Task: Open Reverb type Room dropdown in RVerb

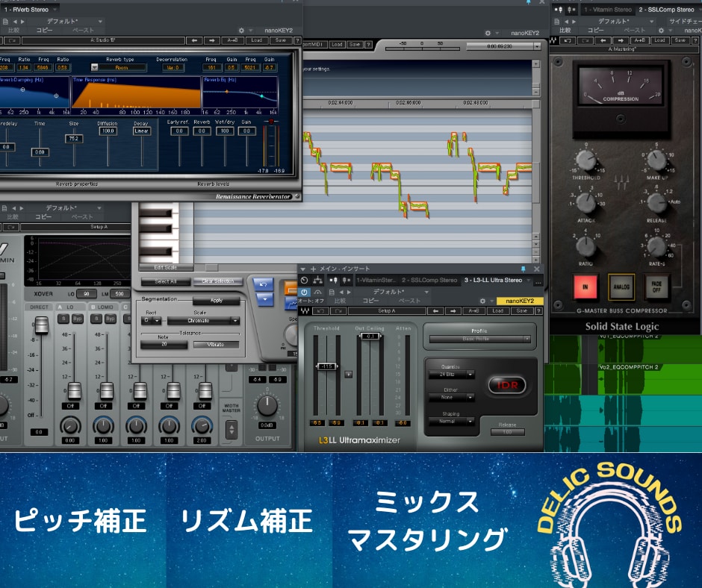Action: tap(119, 68)
